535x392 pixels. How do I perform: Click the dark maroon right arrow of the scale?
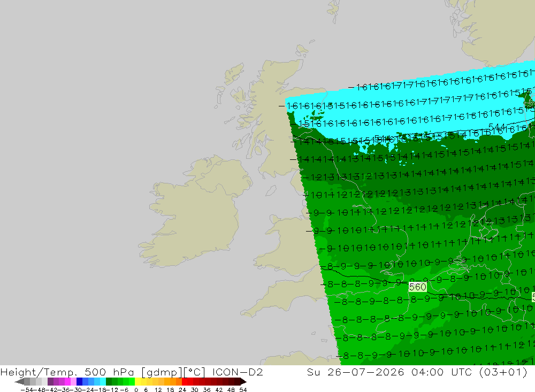[x=243, y=382]
